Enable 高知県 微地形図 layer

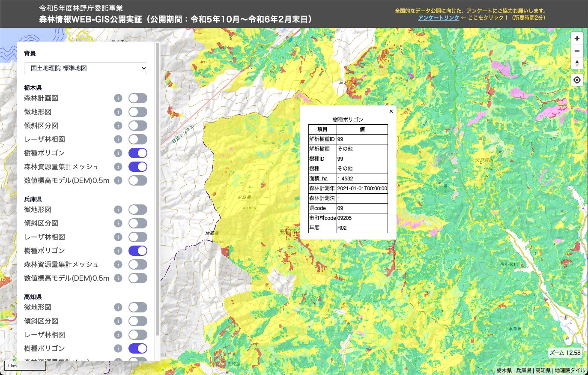pos(138,307)
